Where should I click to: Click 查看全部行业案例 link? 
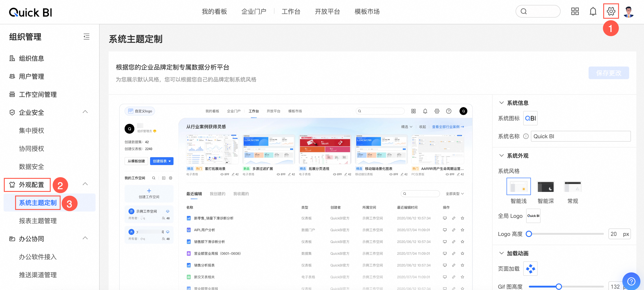[x=448, y=127]
